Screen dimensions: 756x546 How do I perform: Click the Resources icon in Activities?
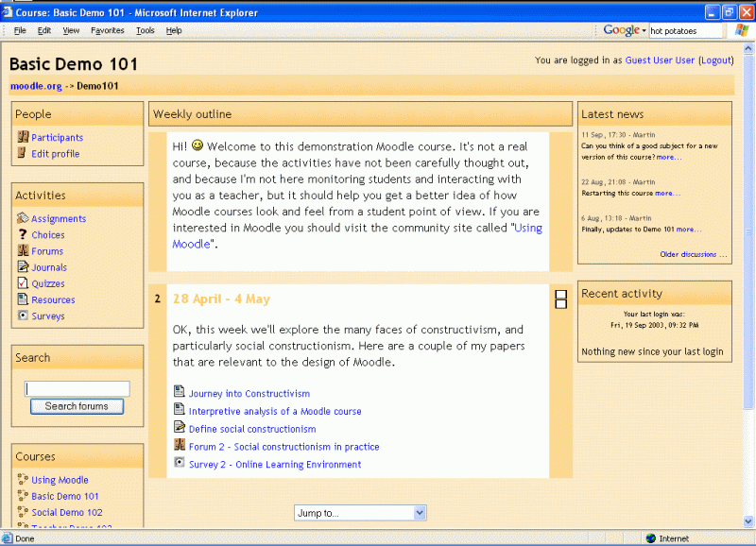coord(23,299)
